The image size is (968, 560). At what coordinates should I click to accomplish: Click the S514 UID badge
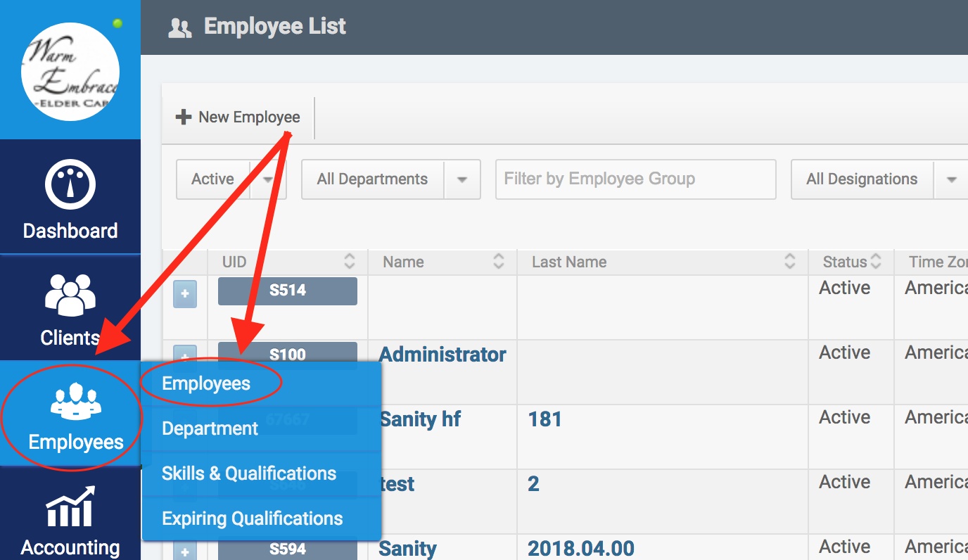point(288,291)
